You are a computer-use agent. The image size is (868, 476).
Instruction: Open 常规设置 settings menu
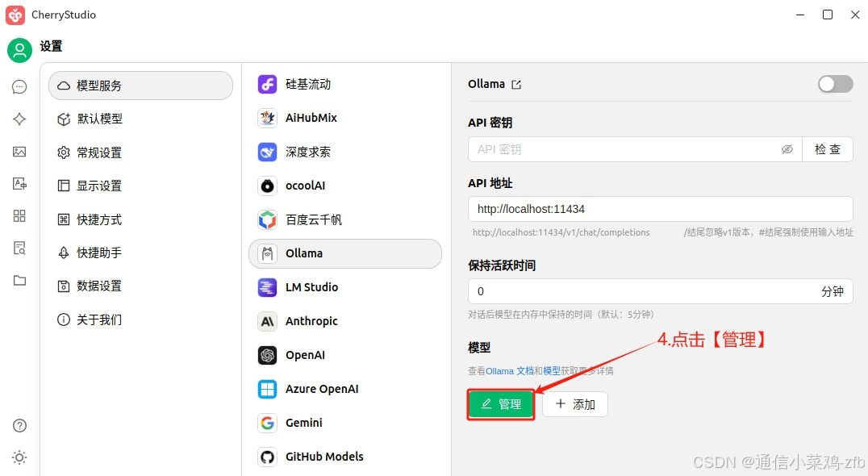[140, 152]
